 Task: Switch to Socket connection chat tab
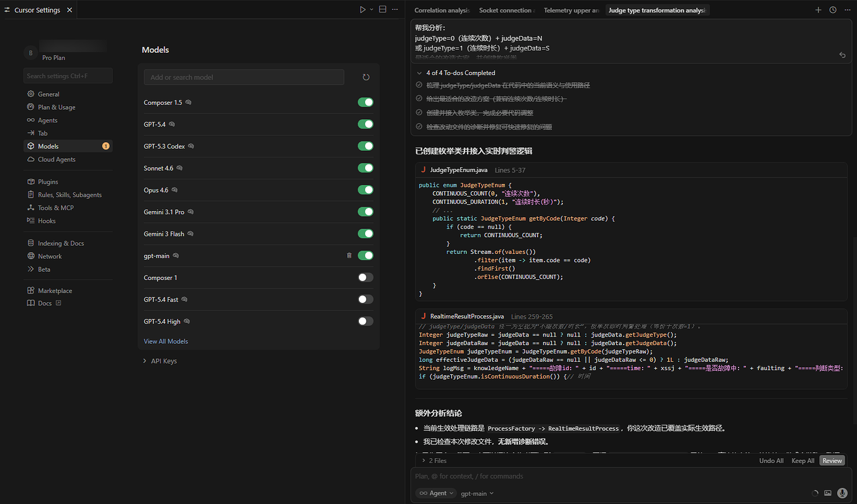[x=507, y=10]
